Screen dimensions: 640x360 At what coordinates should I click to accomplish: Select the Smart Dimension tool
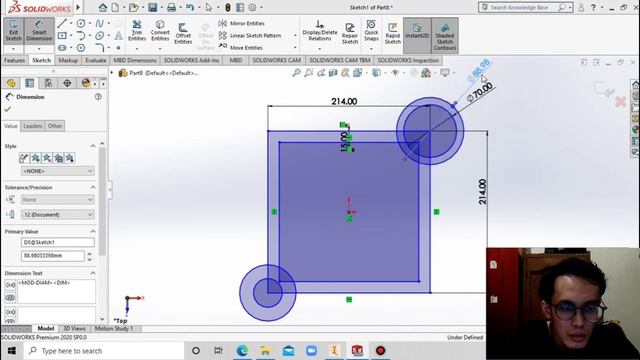pyautogui.click(x=39, y=31)
